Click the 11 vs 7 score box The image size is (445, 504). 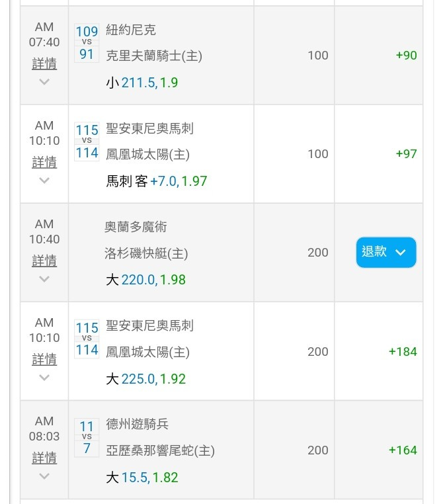click(x=87, y=437)
